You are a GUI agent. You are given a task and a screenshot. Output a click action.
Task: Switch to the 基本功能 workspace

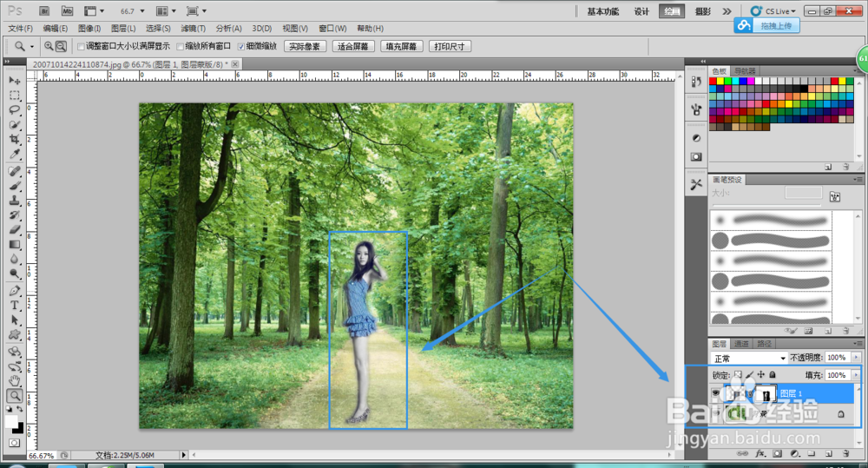tap(603, 11)
